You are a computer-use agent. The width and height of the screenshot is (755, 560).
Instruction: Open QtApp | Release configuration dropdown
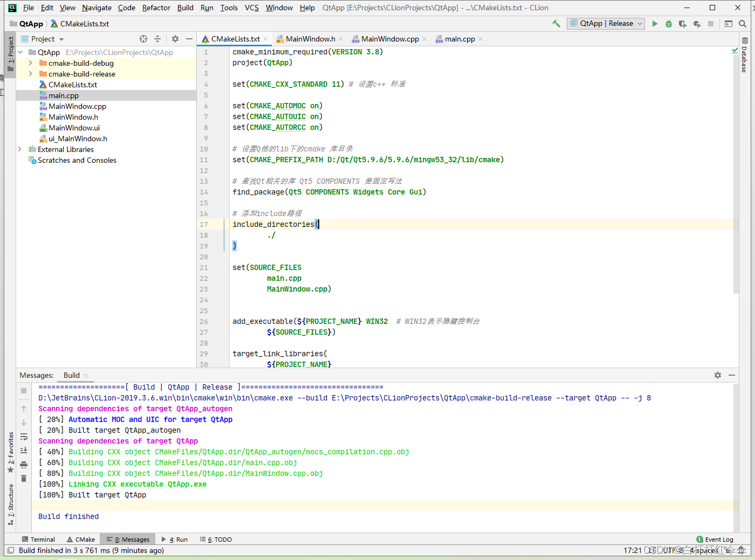coord(606,24)
